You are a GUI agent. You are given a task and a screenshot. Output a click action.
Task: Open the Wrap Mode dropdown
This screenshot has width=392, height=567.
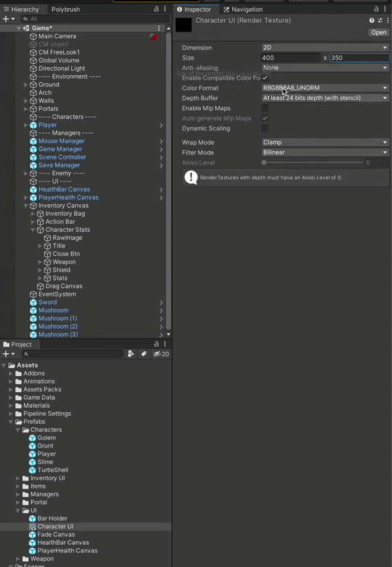click(325, 142)
